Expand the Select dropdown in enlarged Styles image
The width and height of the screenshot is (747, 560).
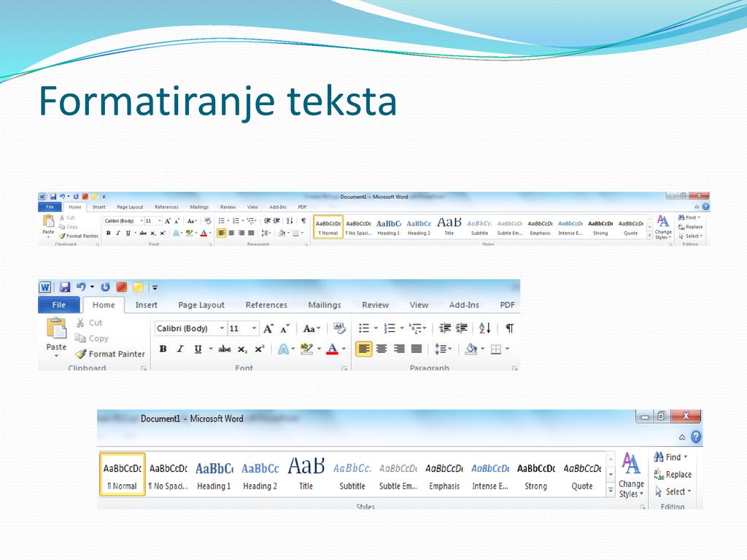[x=673, y=491]
